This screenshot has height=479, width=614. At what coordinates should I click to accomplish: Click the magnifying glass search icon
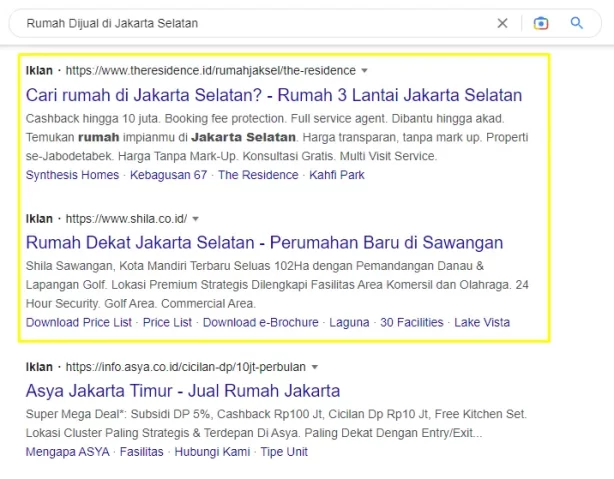point(576,23)
